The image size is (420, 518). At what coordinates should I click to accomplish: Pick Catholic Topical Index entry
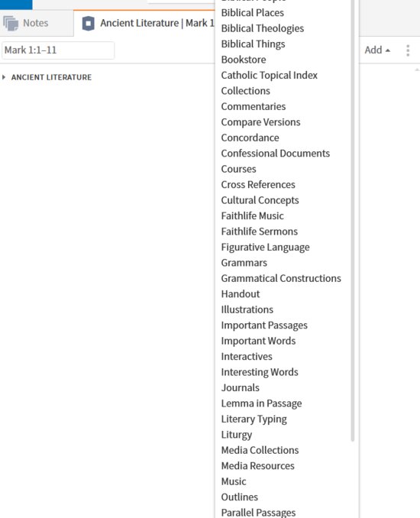pyautogui.click(x=269, y=76)
